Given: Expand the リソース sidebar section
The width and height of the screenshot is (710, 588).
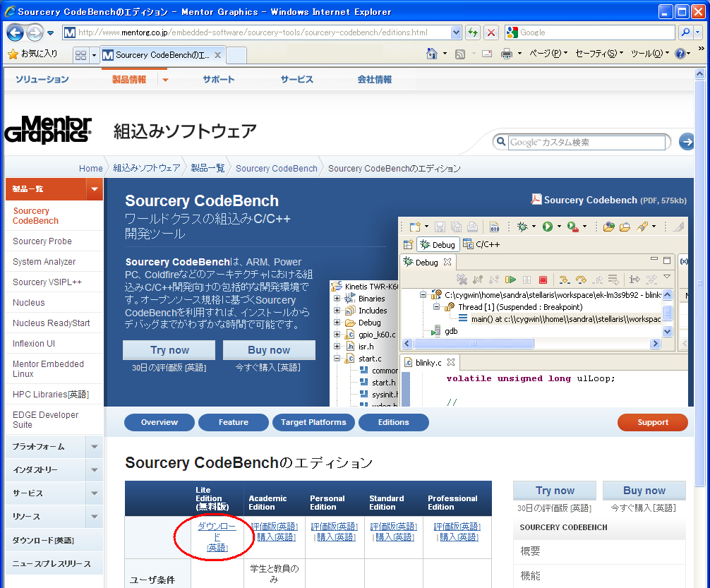Looking at the screenshot, I should [94, 517].
